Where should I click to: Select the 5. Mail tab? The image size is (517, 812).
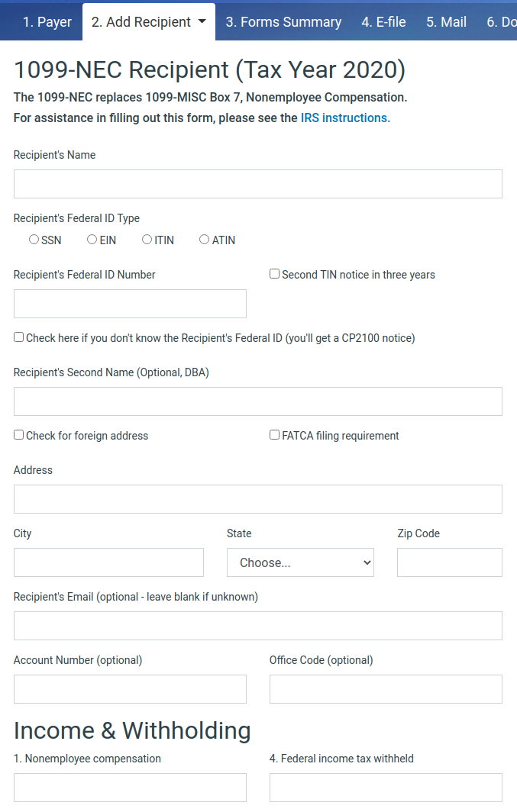446,22
